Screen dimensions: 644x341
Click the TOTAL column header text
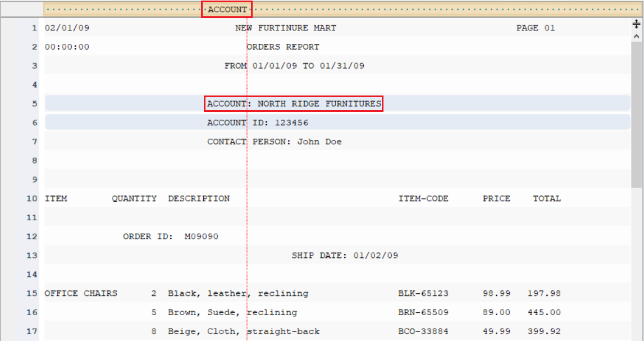pyautogui.click(x=547, y=199)
